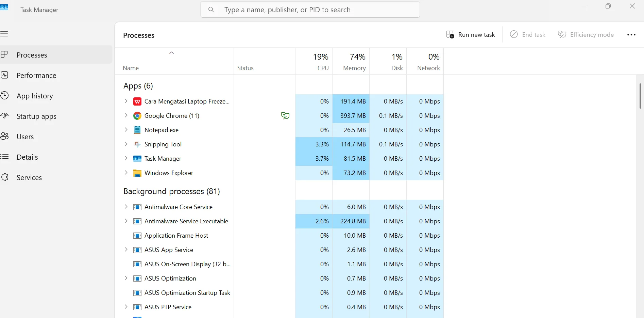644x318 pixels.
Task: Expand the ASUS PTP Service group
Action: [x=126, y=307]
